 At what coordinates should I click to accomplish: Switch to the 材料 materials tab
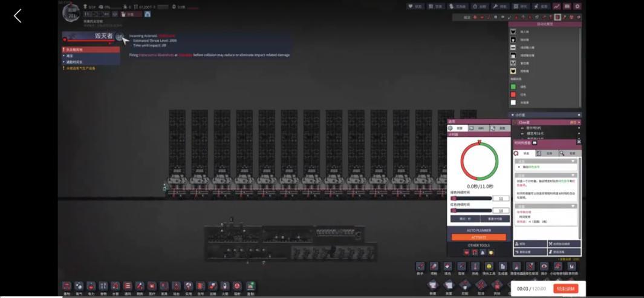click(x=478, y=128)
